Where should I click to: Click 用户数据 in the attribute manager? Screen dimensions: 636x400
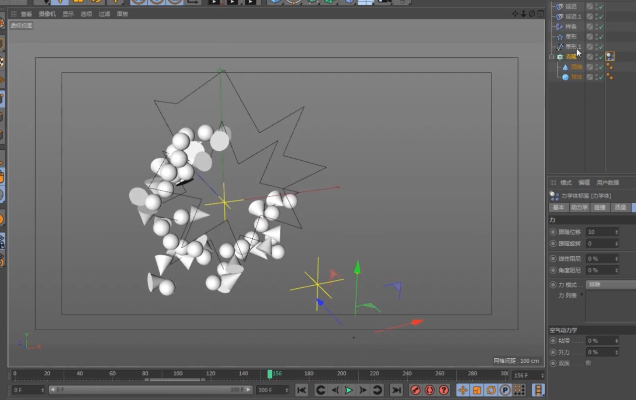point(608,183)
